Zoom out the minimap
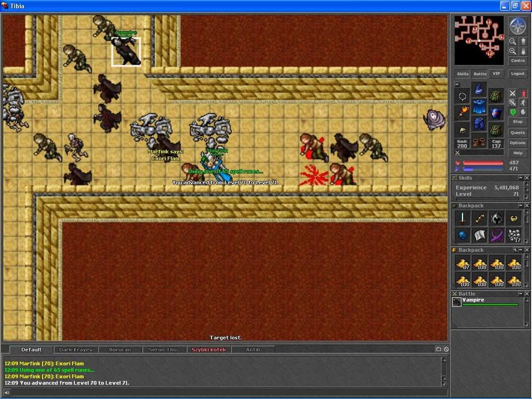 coord(512,42)
